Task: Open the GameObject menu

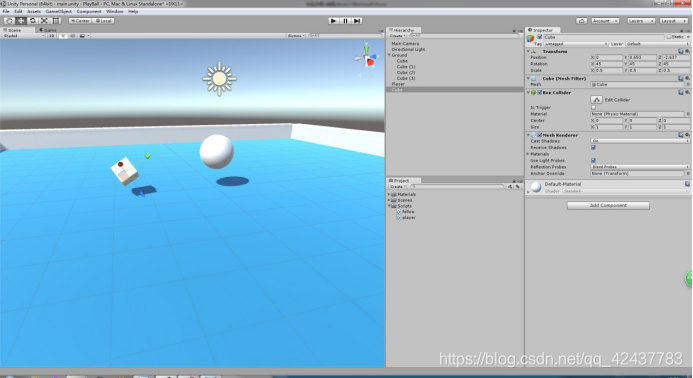Action: click(x=58, y=11)
